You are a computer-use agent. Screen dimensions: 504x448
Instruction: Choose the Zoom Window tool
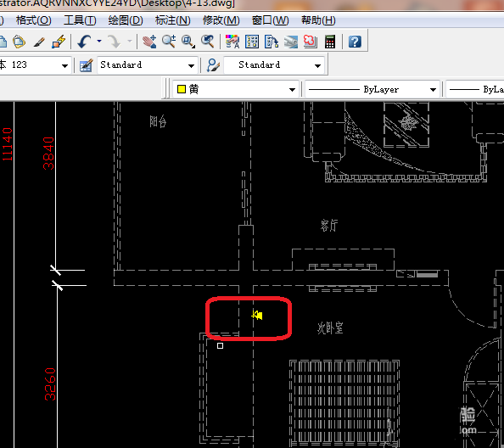pos(188,42)
